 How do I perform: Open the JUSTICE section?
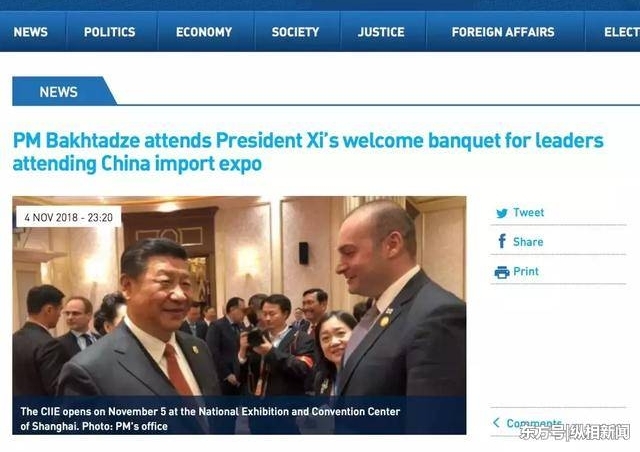[381, 32]
